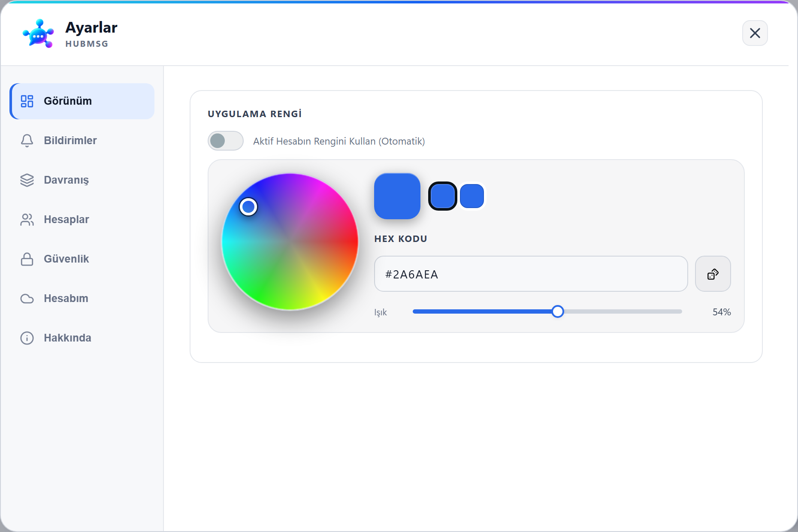This screenshot has width=798, height=532.
Task: Open the Bildirimler settings tab
Action: 82,141
